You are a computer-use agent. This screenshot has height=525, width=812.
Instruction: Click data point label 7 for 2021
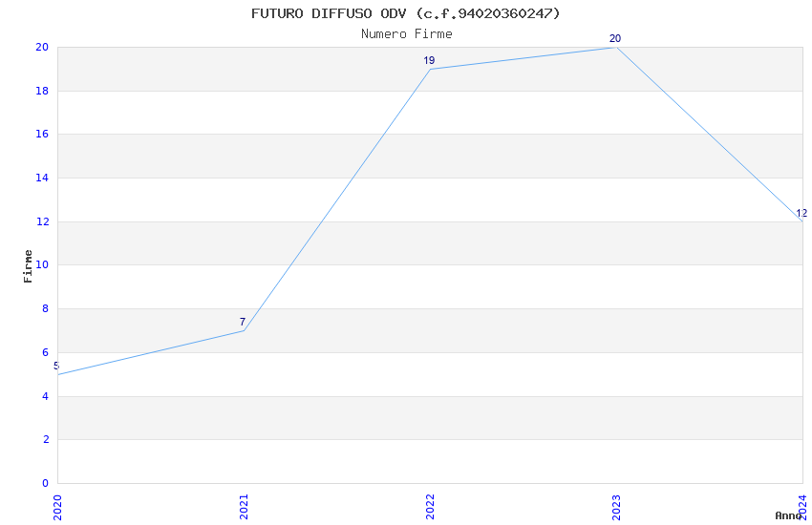[x=243, y=322]
